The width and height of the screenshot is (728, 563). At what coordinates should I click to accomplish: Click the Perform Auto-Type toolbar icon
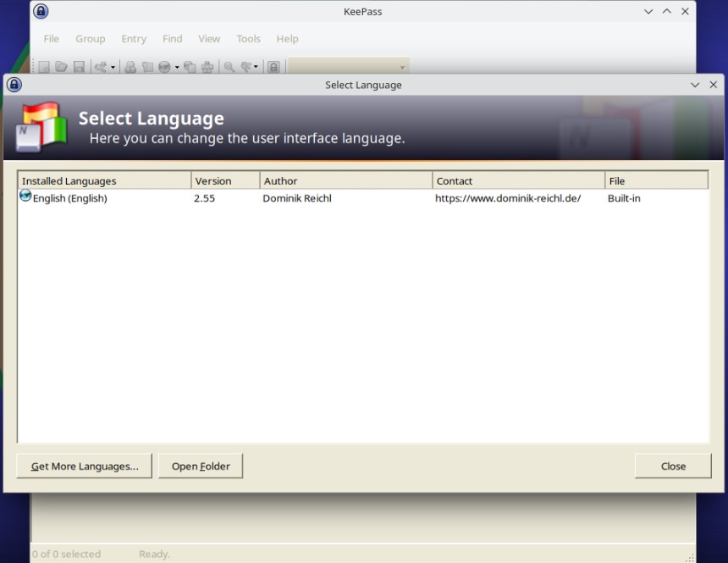pos(207,68)
